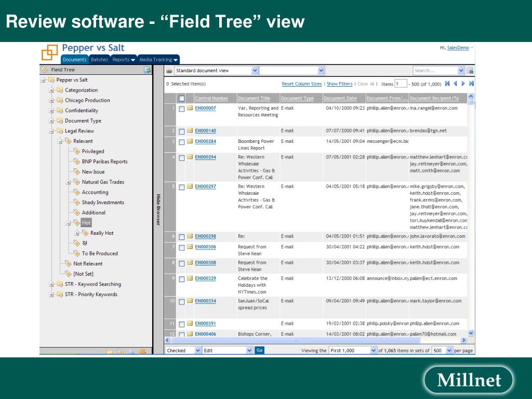532x399 pixels.
Task: Sort by the Document Date column header
Action: (340, 98)
